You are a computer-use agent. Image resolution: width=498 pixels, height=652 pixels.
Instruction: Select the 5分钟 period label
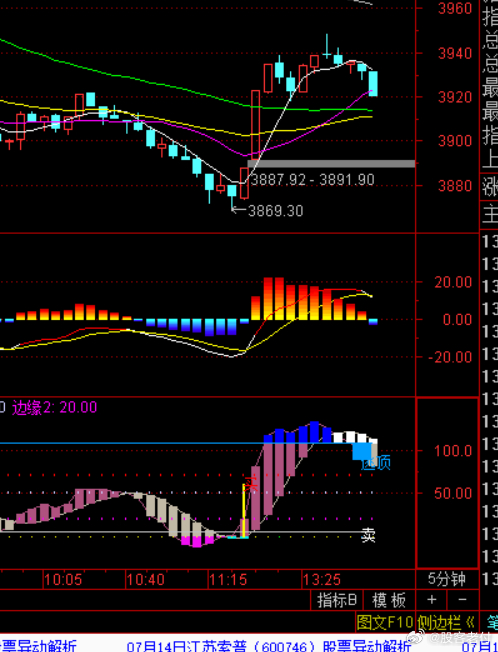pos(447,579)
